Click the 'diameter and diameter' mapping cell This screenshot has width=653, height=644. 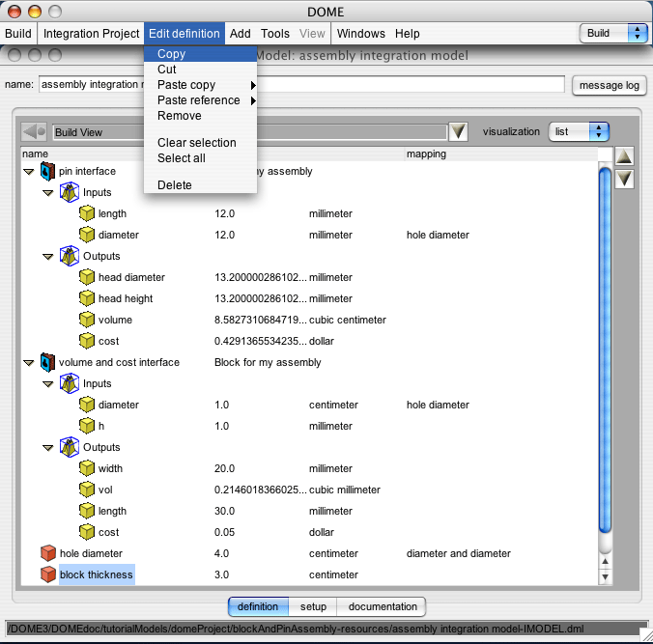(x=458, y=553)
